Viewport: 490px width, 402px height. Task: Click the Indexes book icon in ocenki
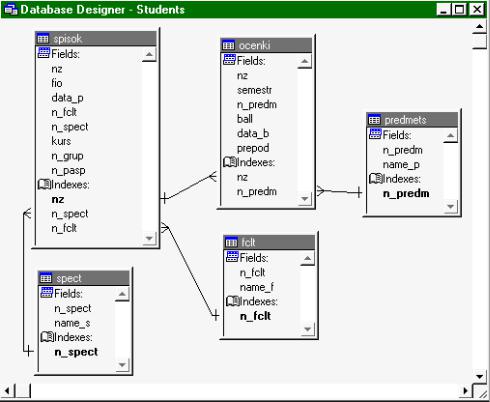tap(229, 162)
